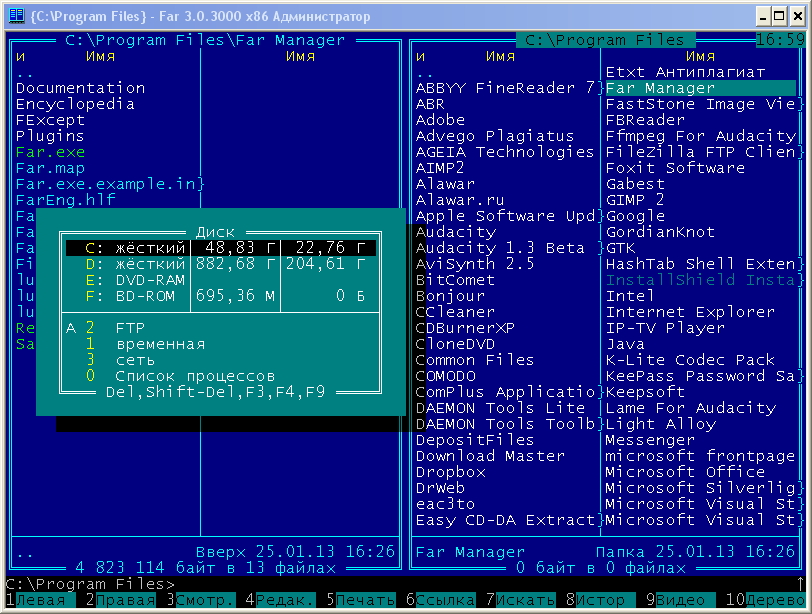
Task: Select the microsoft frontpage folder
Action: click(x=700, y=457)
